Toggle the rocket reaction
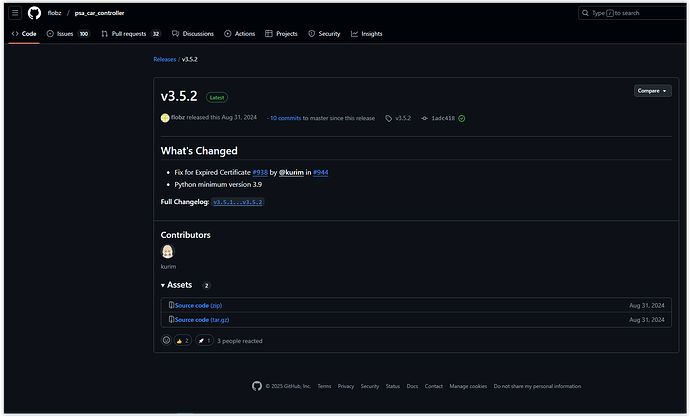 point(205,340)
